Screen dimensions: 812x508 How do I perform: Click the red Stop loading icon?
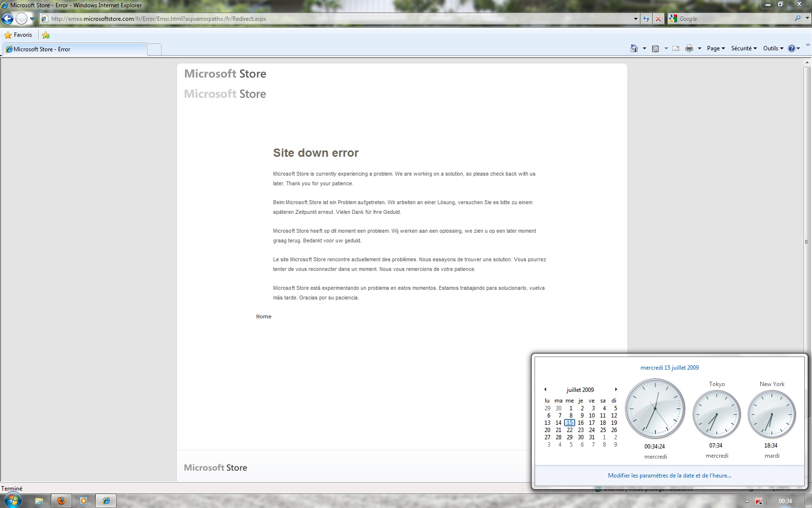click(658, 19)
